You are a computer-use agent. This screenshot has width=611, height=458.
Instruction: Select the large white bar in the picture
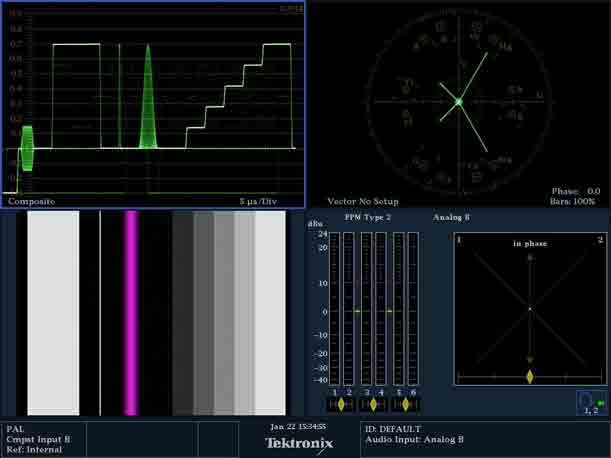click(x=53, y=313)
